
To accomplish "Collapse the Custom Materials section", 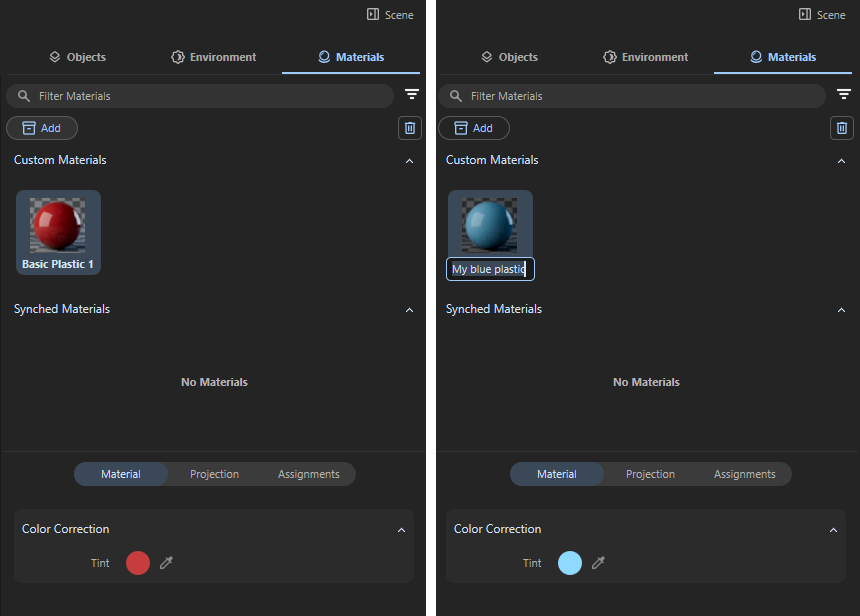I will point(409,160).
